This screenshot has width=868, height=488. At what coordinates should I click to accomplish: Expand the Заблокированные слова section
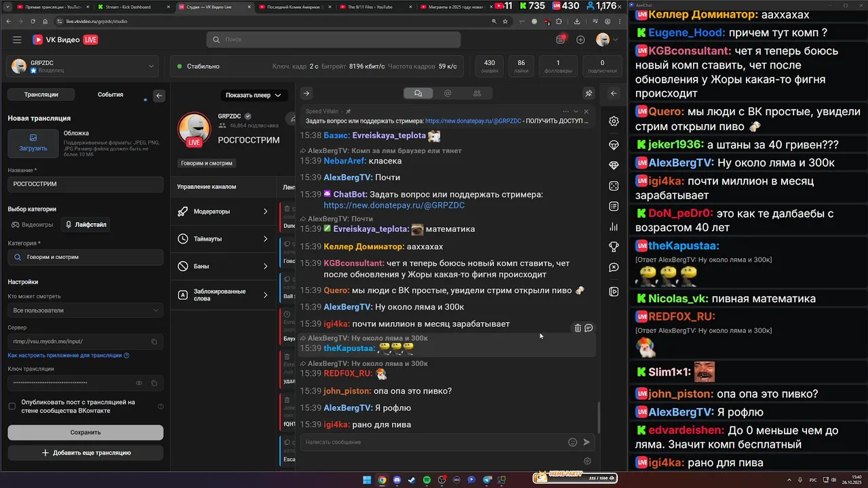[224, 295]
